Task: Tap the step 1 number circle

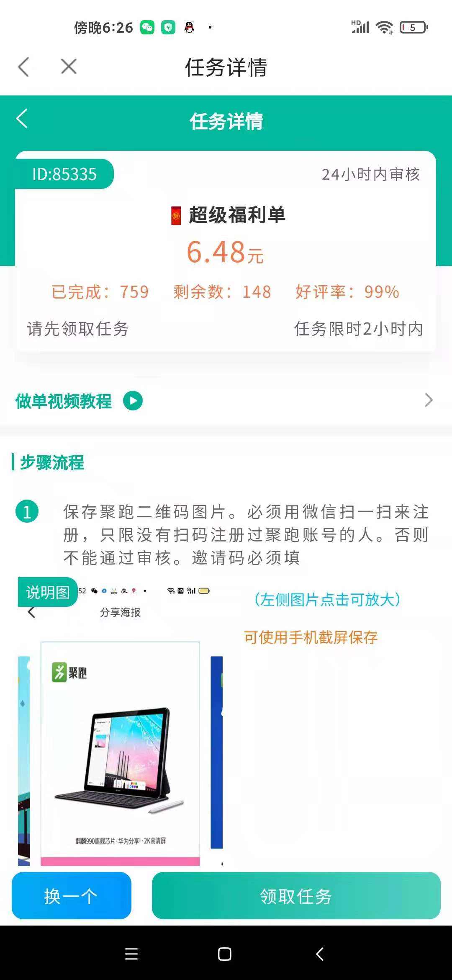Action: click(27, 512)
